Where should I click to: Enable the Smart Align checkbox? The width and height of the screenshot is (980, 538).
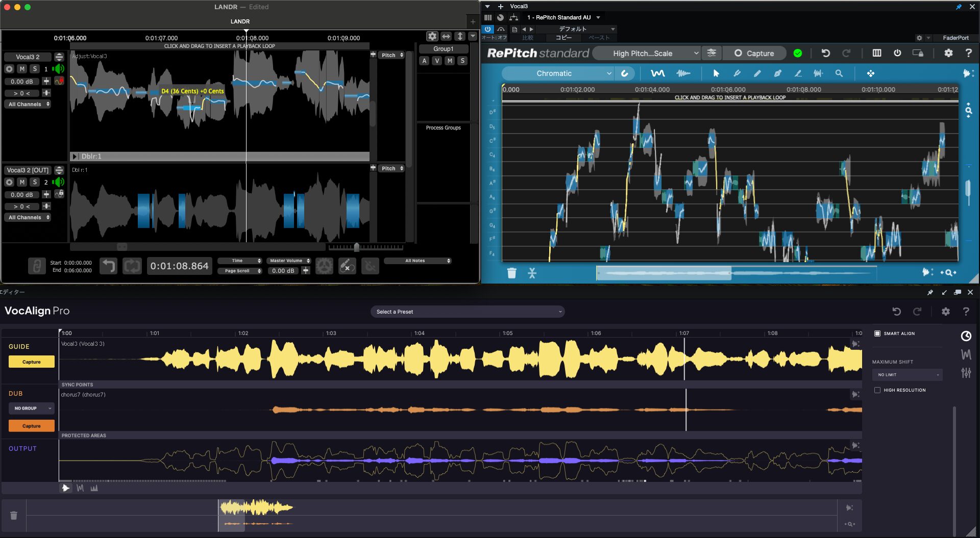pyautogui.click(x=877, y=334)
